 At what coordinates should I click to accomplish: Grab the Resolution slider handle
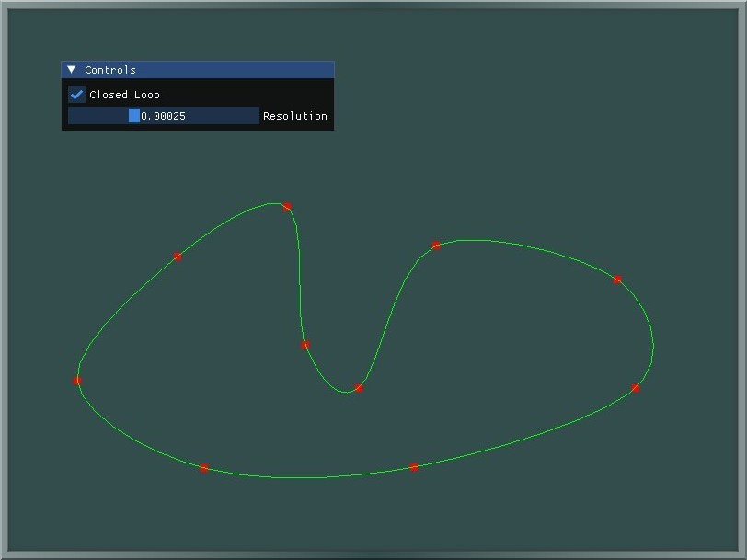(134, 116)
